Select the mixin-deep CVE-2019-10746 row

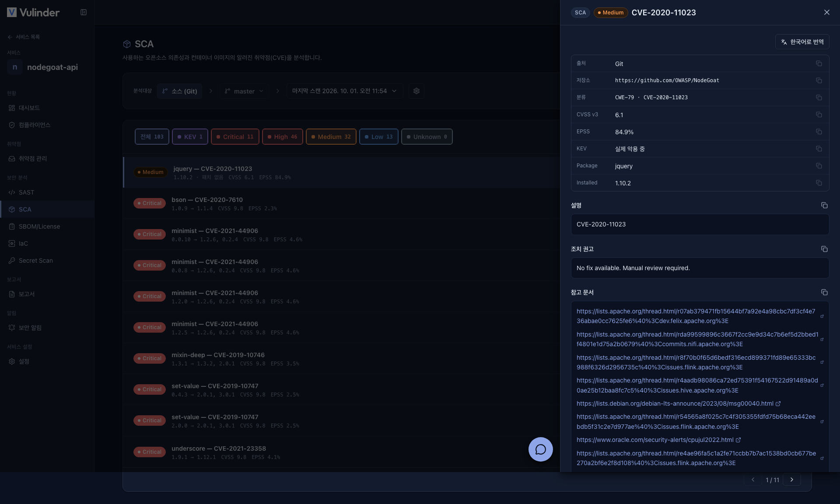click(341, 358)
